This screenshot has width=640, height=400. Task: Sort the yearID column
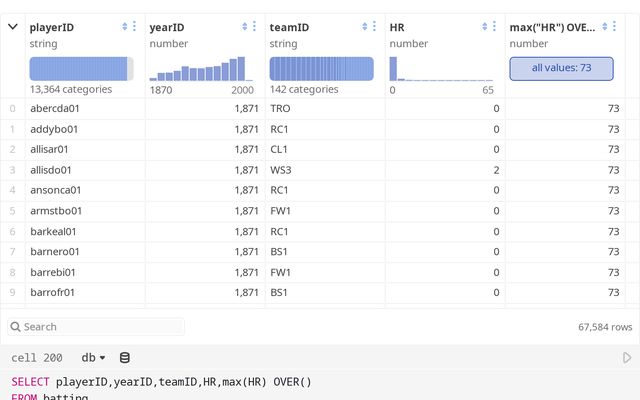point(245,27)
